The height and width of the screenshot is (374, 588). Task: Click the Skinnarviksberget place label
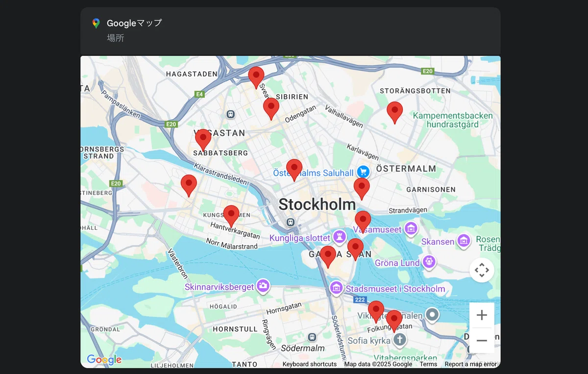[x=220, y=287]
